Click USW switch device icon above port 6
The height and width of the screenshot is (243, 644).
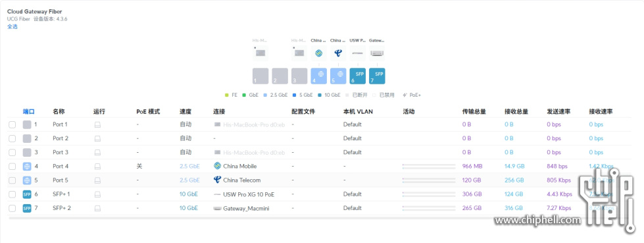pyautogui.click(x=357, y=53)
